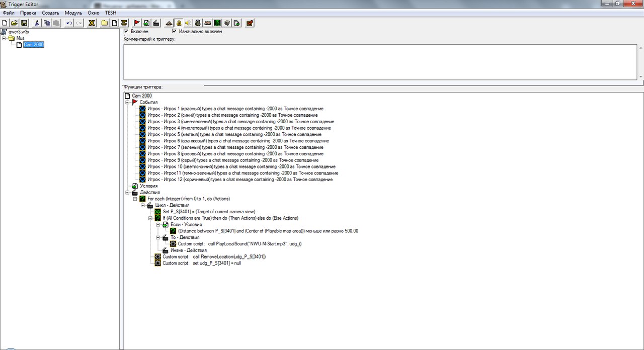The width and height of the screenshot is (644, 350).
Task: Open the Object Manager icon
Action: coord(227,23)
